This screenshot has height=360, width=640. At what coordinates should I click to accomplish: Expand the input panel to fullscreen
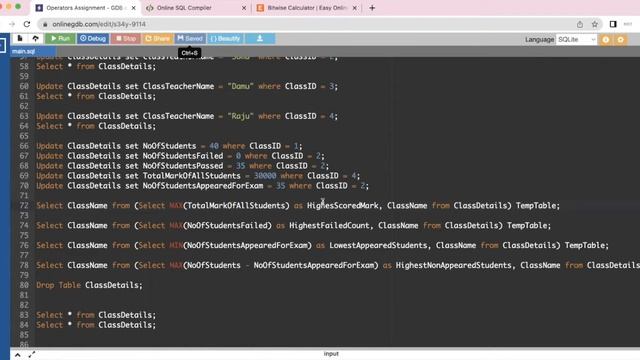coord(31,355)
